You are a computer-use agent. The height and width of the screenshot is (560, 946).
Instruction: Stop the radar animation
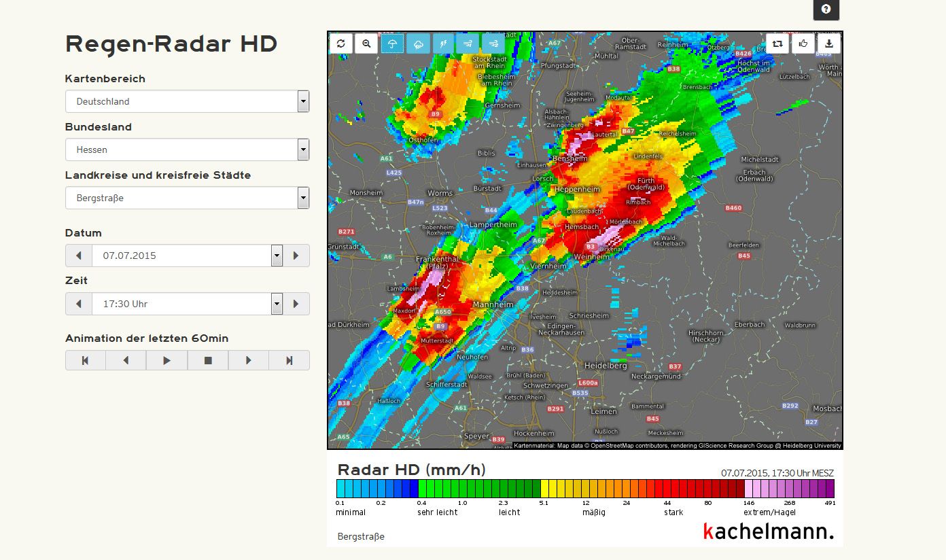[208, 360]
